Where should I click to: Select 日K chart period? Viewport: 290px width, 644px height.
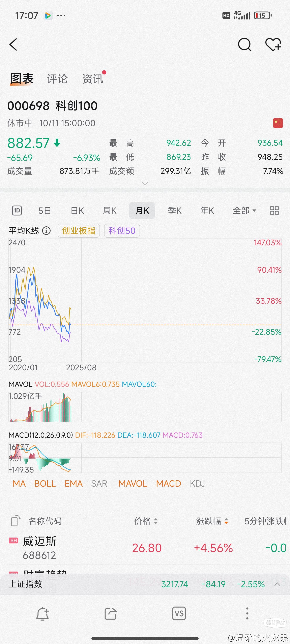tap(77, 211)
